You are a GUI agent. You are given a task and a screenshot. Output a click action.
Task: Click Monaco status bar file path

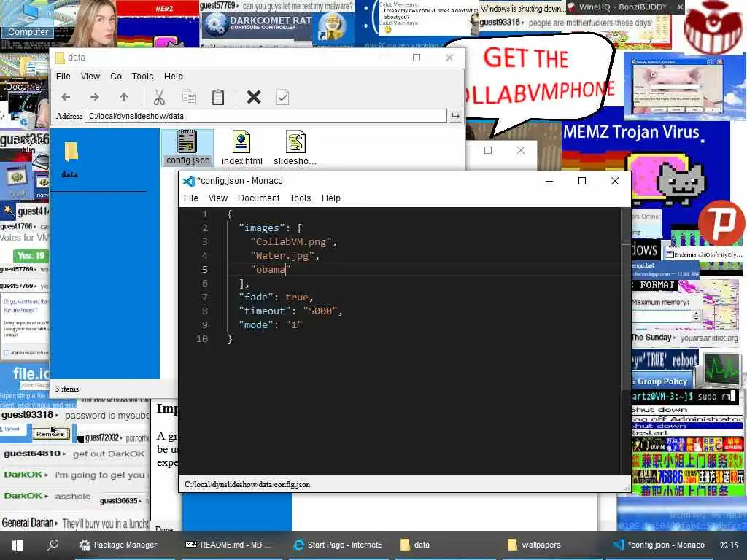click(x=247, y=484)
